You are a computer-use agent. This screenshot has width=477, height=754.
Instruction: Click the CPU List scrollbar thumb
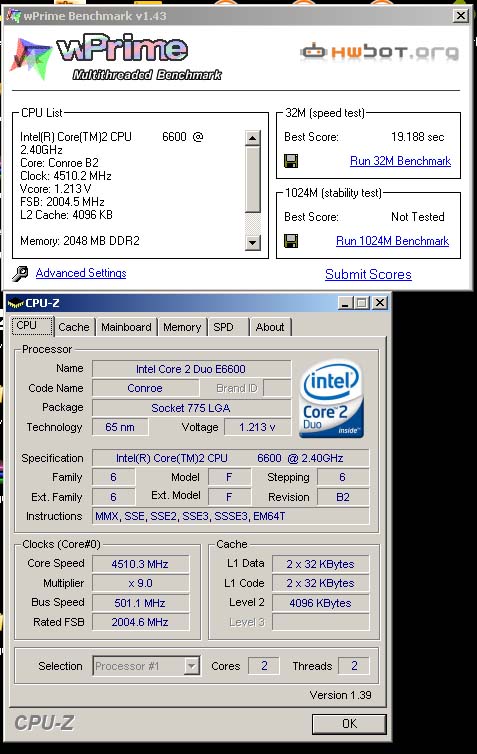(x=252, y=179)
